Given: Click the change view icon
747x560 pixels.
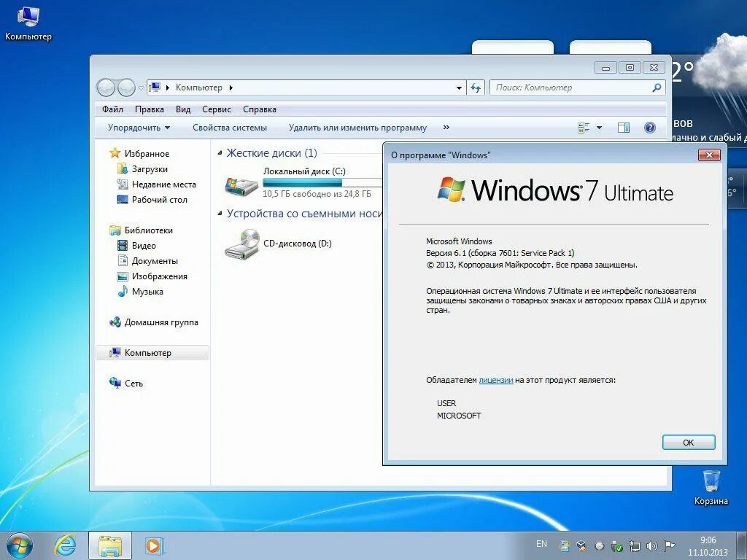Looking at the screenshot, I should point(584,127).
